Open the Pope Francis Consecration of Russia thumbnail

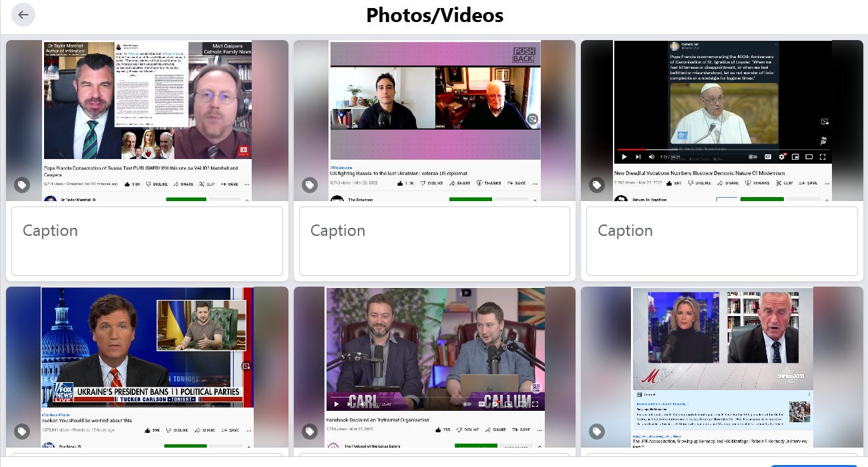[x=147, y=120]
